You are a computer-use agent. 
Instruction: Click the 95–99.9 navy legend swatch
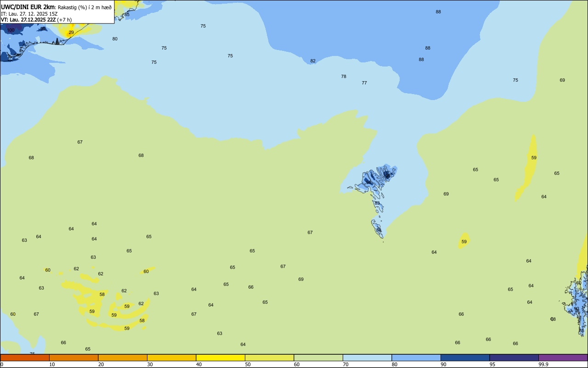514,357
